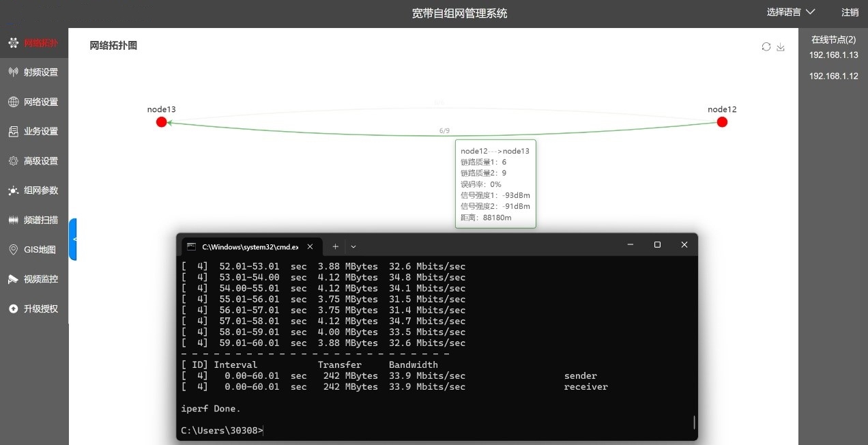
Task: Maximize the cmd terminal window
Action: click(x=657, y=244)
